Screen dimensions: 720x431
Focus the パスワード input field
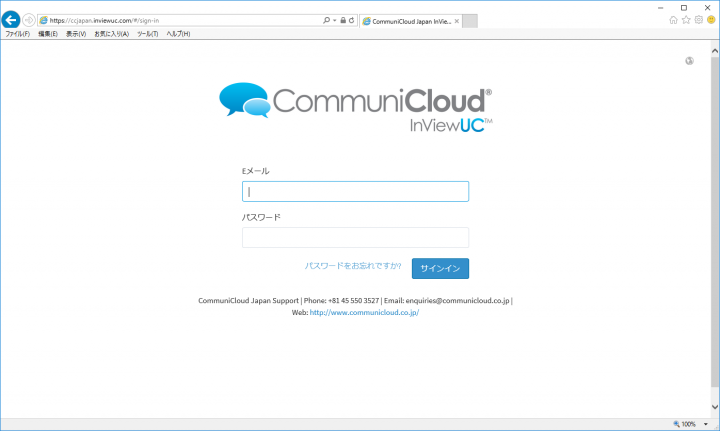[x=355, y=237]
